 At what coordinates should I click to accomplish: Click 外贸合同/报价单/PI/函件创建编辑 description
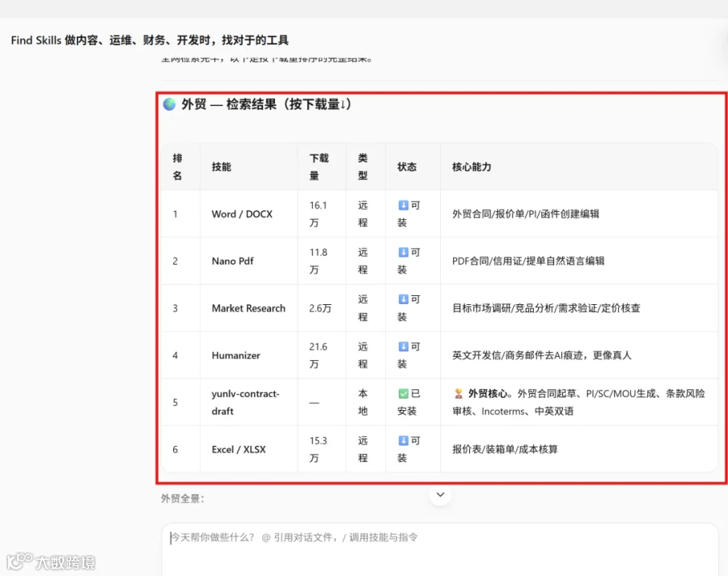point(526,214)
